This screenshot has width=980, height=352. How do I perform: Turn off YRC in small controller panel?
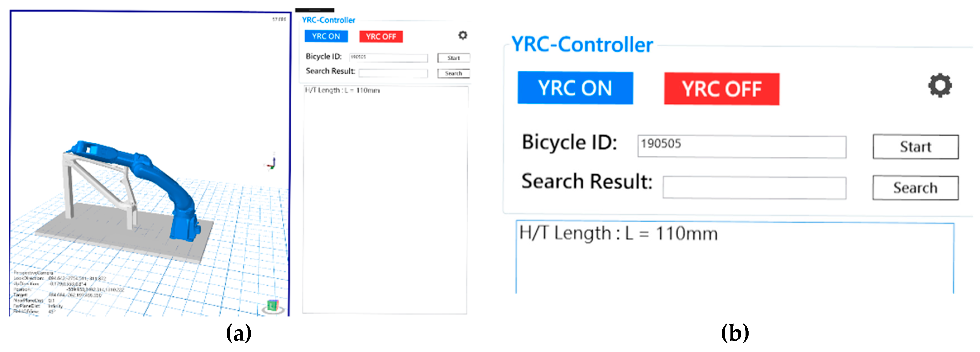381,37
